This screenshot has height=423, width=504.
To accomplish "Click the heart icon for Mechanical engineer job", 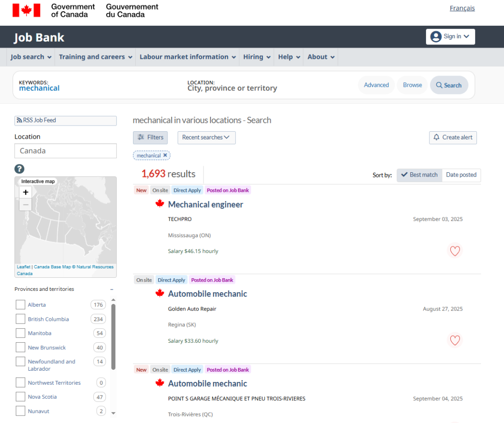I will (x=455, y=251).
